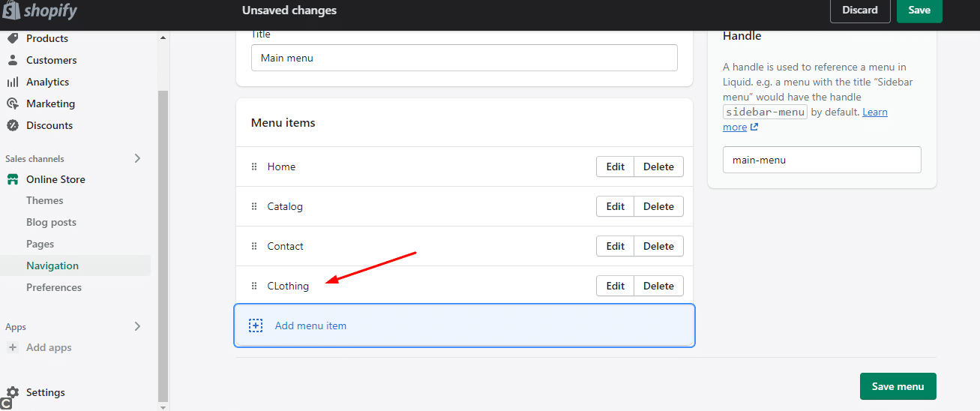Expand the Apps section chevron
Viewport: 980px width, 411px height.
[137, 326]
